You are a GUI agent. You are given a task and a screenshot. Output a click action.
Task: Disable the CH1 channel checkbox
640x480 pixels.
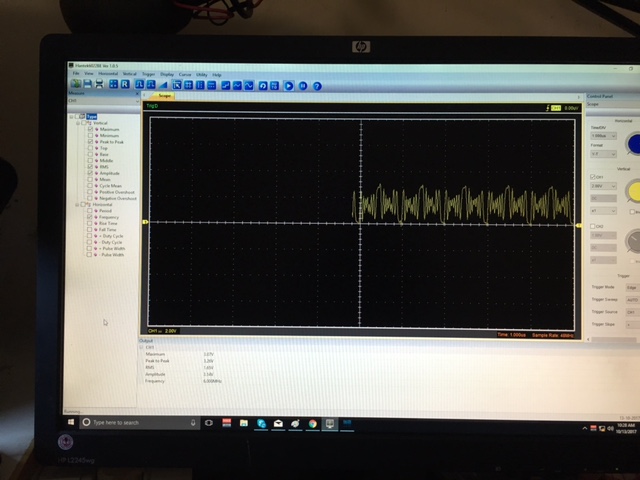tap(593, 177)
